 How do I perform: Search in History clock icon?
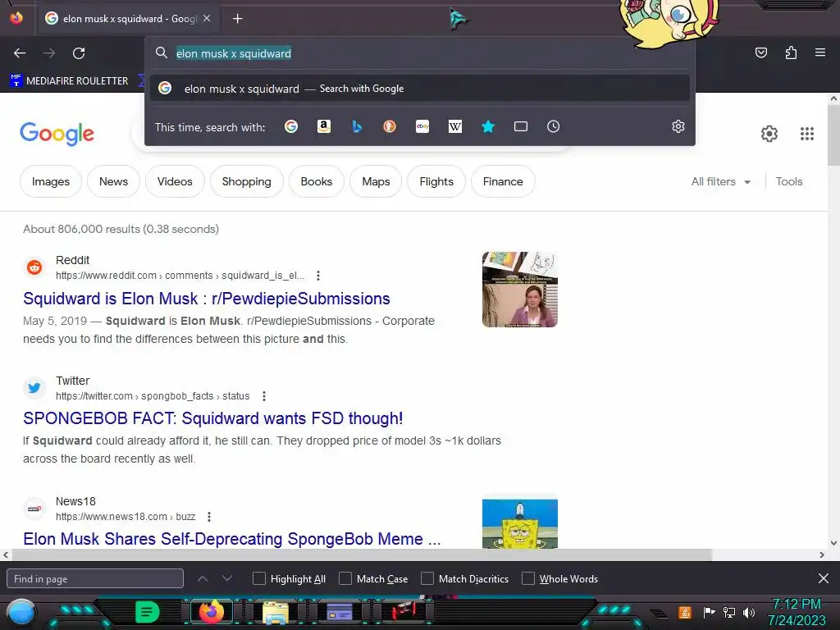[x=554, y=126]
